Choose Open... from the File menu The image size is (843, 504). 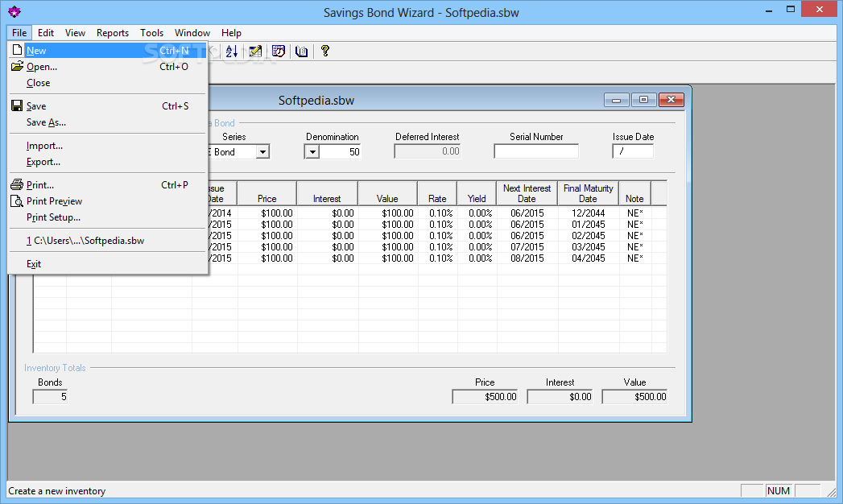point(108,67)
